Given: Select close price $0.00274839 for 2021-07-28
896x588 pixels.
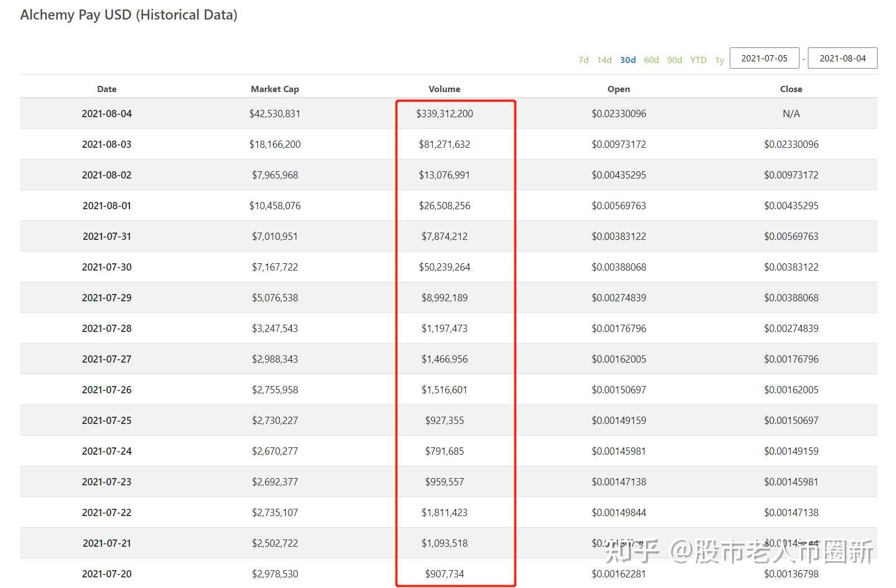Looking at the screenshot, I should pyautogui.click(x=791, y=329).
